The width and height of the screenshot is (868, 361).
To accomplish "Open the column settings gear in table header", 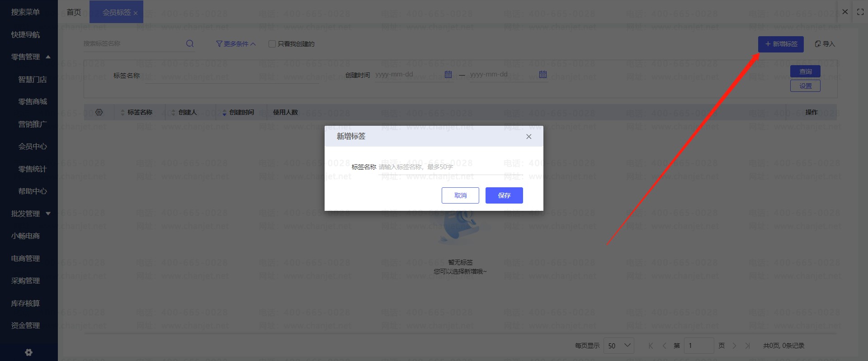I will (99, 112).
